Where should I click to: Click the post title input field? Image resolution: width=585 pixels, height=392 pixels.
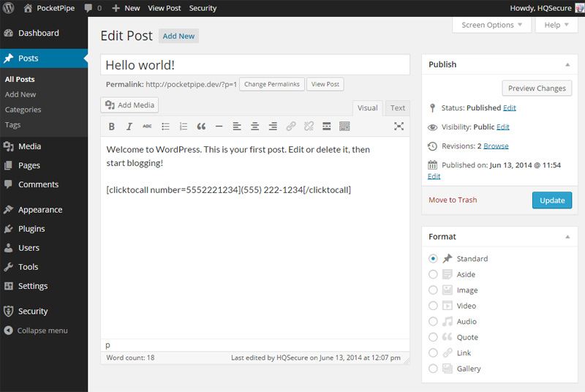(254, 65)
